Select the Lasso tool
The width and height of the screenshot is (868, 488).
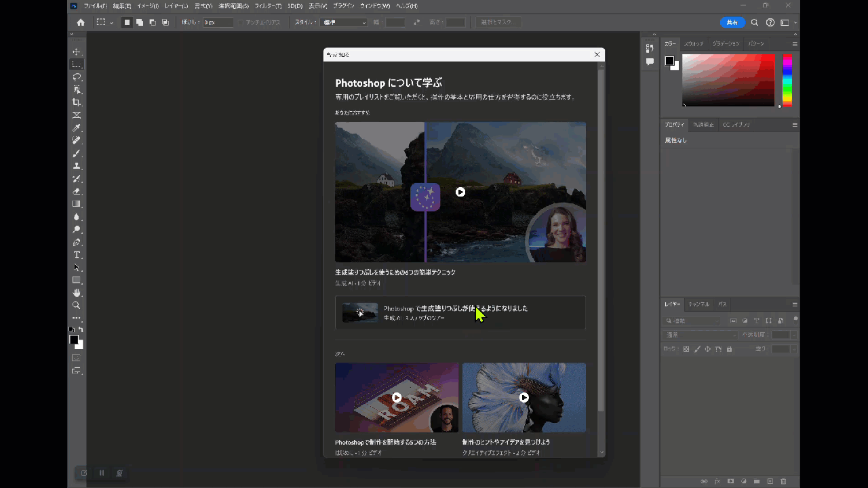(x=77, y=77)
